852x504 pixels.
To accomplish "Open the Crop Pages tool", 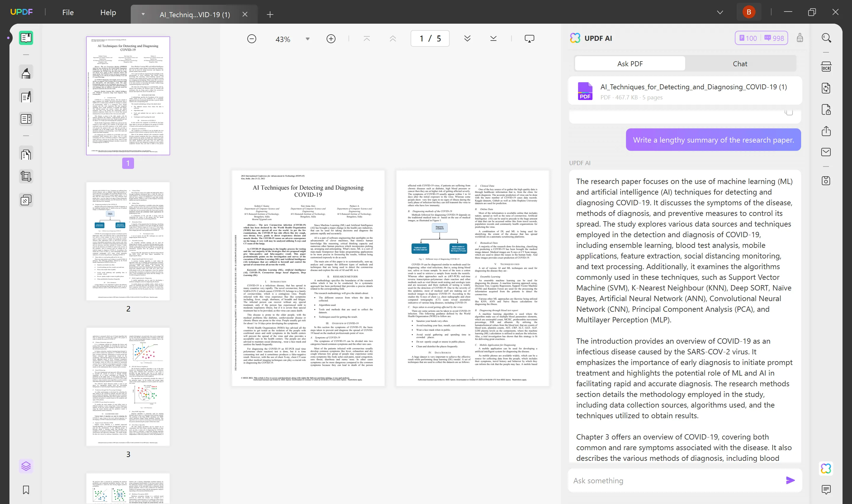I will pos(26,176).
